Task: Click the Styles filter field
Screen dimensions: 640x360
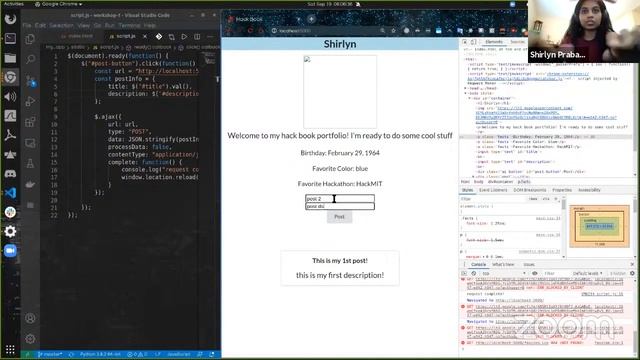Action: point(493,199)
